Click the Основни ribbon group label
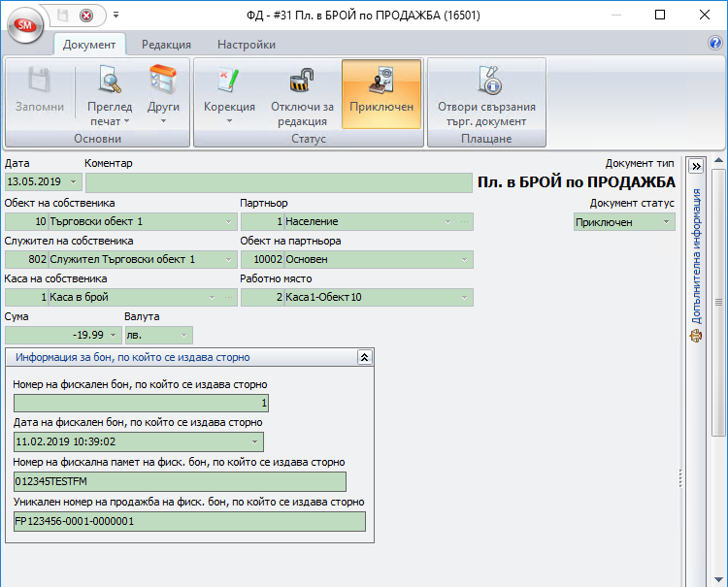This screenshot has width=728, height=587. tap(97, 139)
